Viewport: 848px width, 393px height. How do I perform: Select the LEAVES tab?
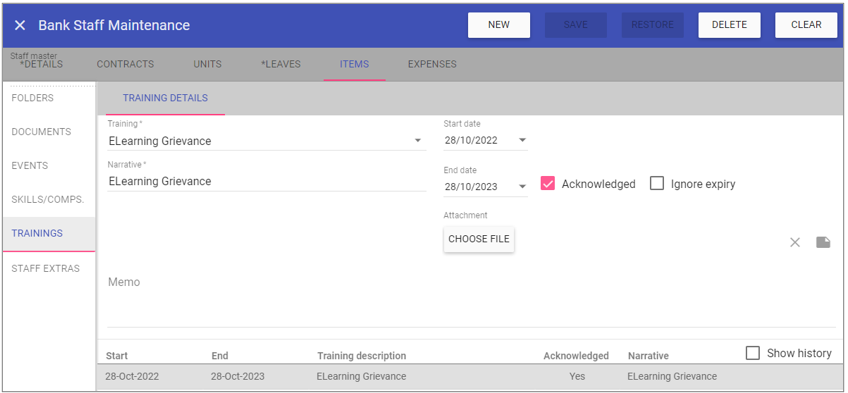click(x=281, y=64)
